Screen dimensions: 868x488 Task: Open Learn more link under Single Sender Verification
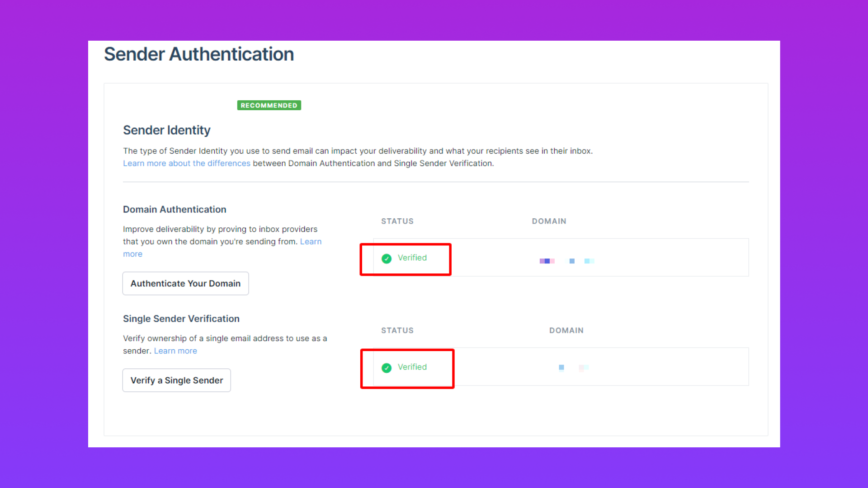(x=175, y=351)
